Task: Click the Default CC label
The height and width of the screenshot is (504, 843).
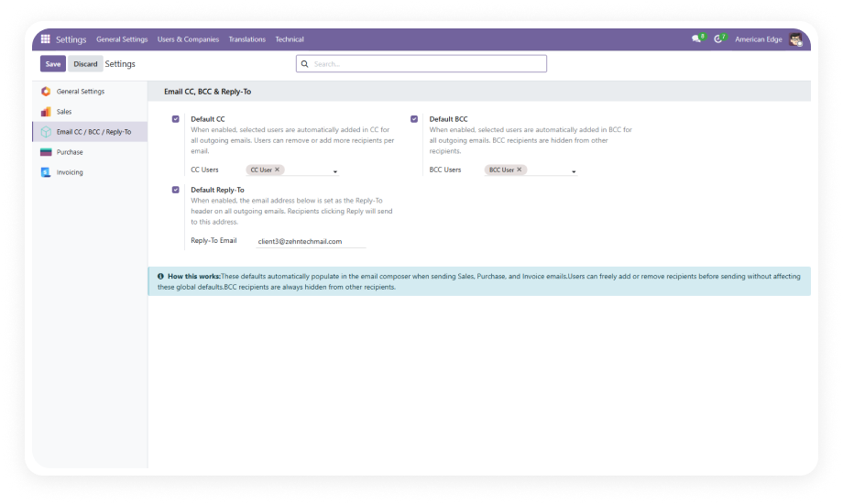Action: [x=207, y=119]
